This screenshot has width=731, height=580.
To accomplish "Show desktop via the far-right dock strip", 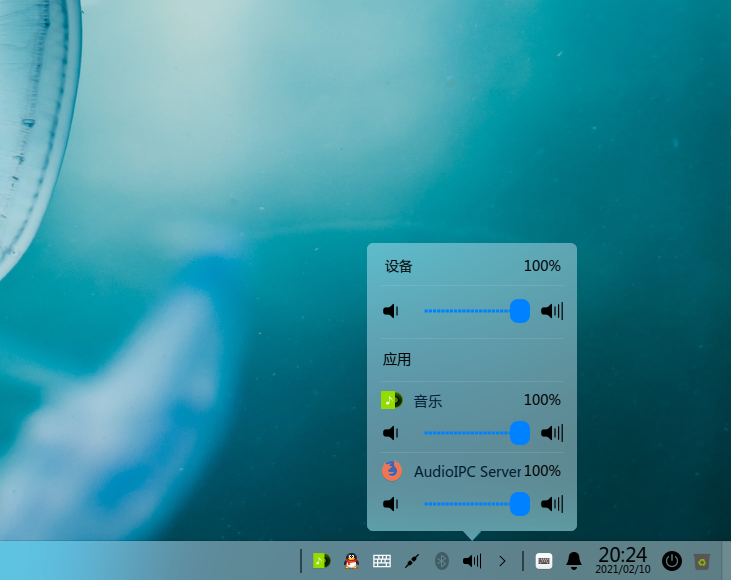I will [x=726, y=560].
